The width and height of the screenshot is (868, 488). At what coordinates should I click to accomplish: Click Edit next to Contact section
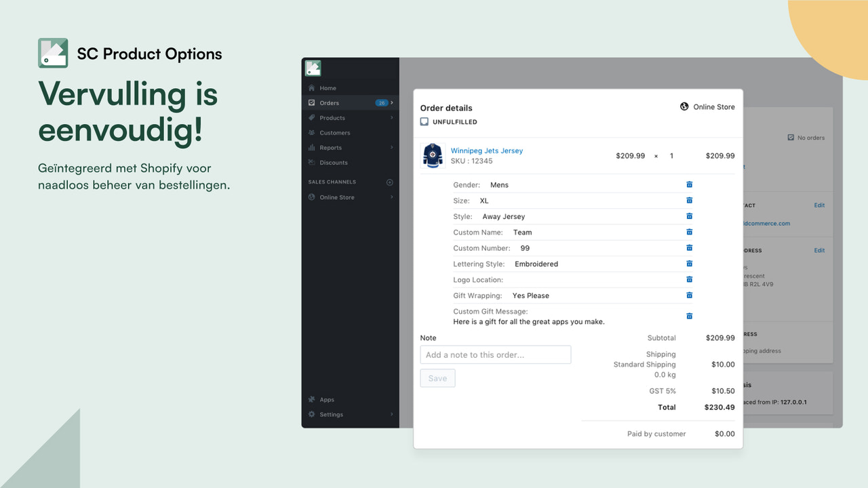point(819,205)
